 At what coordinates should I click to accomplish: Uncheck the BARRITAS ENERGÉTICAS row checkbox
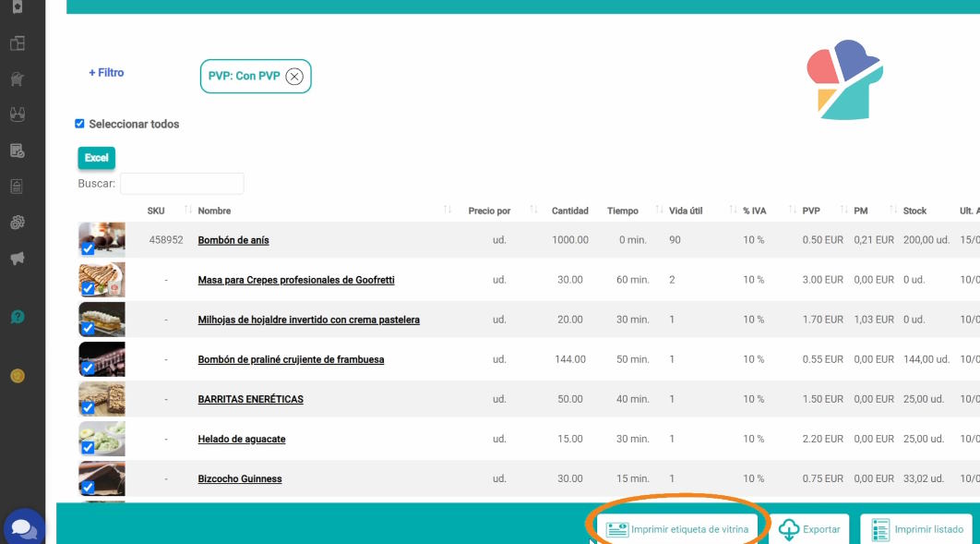click(88, 407)
